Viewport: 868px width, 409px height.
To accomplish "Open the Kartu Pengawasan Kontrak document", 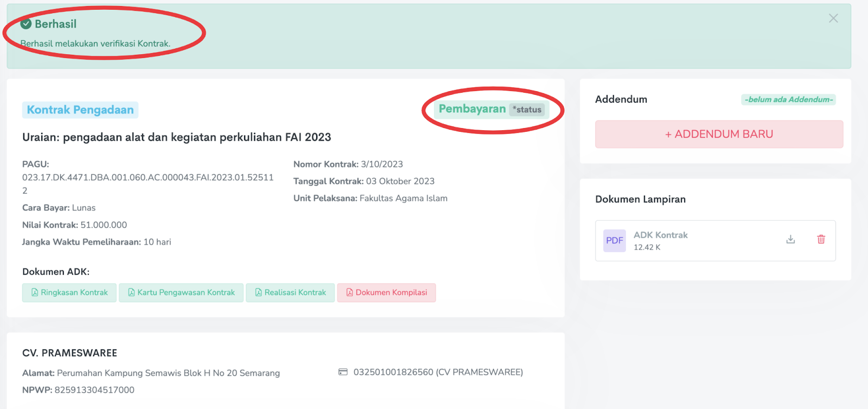I will pos(181,292).
